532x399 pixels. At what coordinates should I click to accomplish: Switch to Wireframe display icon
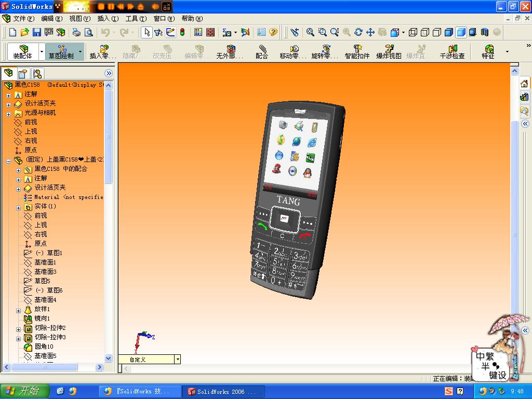pyautogui.click(x=413, y=32)
